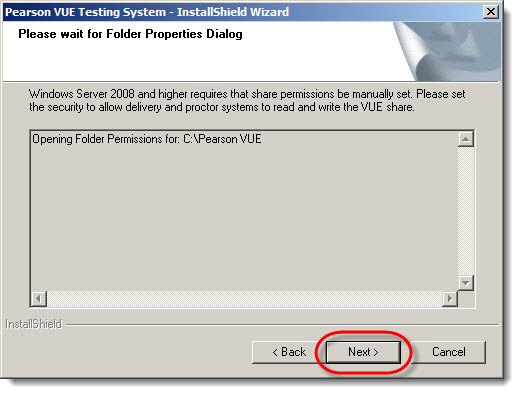Click the white header panel background
This screenshot has height=394, width=519.
[x=200, y=62]
